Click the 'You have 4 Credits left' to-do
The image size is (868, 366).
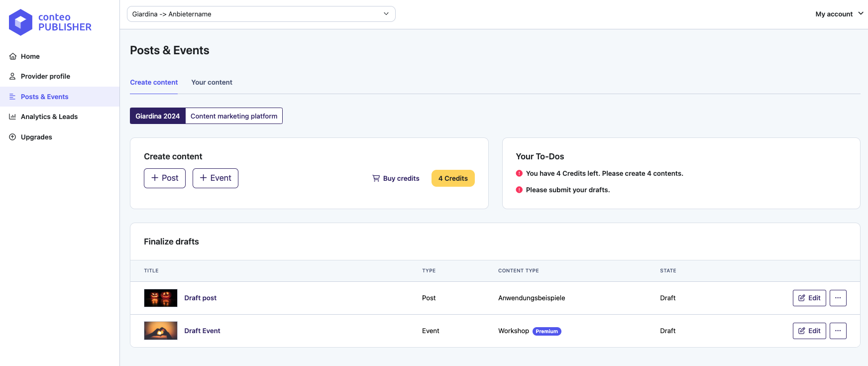click(605, 173)
